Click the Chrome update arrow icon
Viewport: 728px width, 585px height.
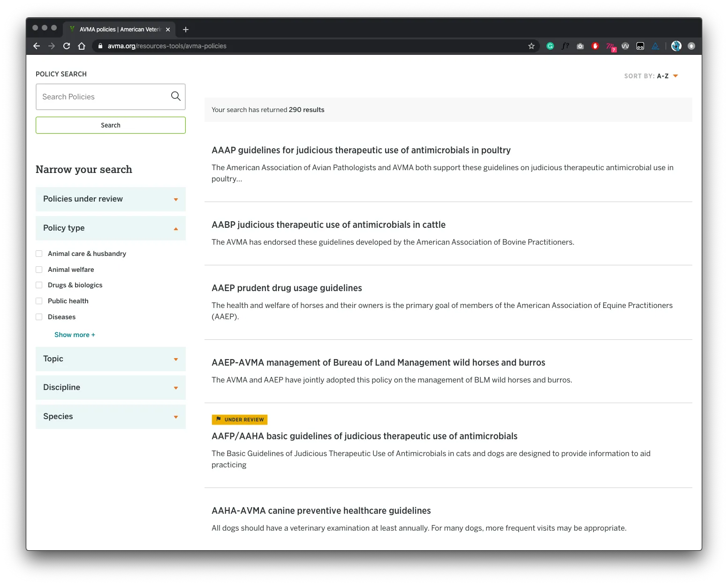(x=691, y=46)
